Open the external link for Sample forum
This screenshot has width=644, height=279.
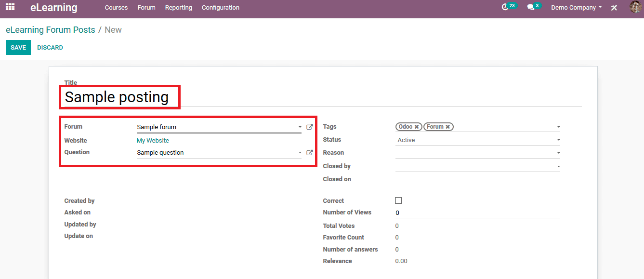(310, 127)
